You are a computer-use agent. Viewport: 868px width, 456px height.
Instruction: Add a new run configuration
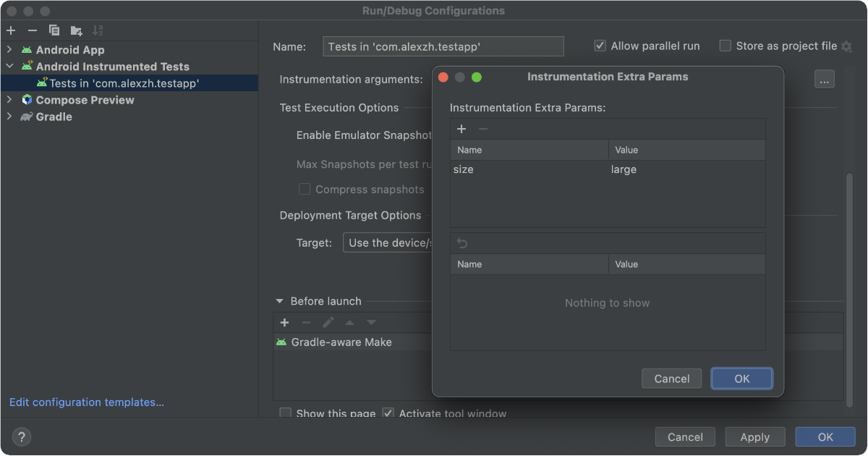(11, 30)
